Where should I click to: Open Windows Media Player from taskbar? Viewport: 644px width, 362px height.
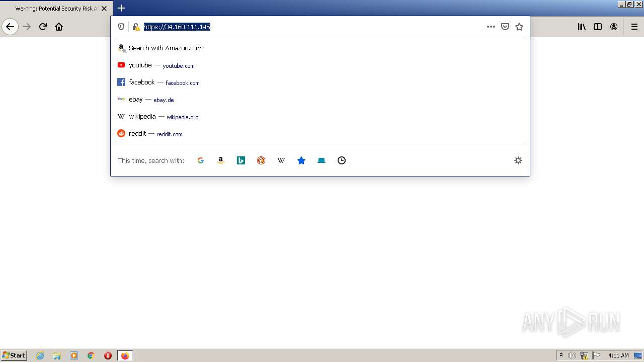(74, 355)
